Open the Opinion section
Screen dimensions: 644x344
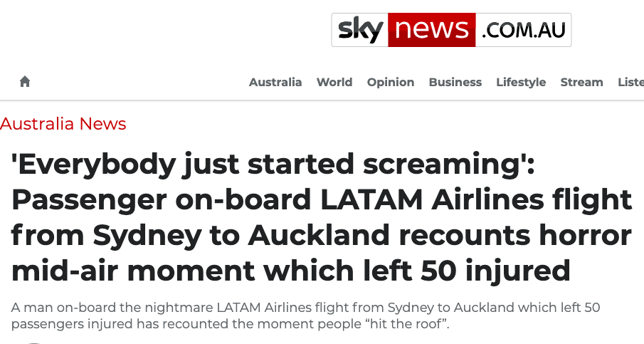coord(391,82)
